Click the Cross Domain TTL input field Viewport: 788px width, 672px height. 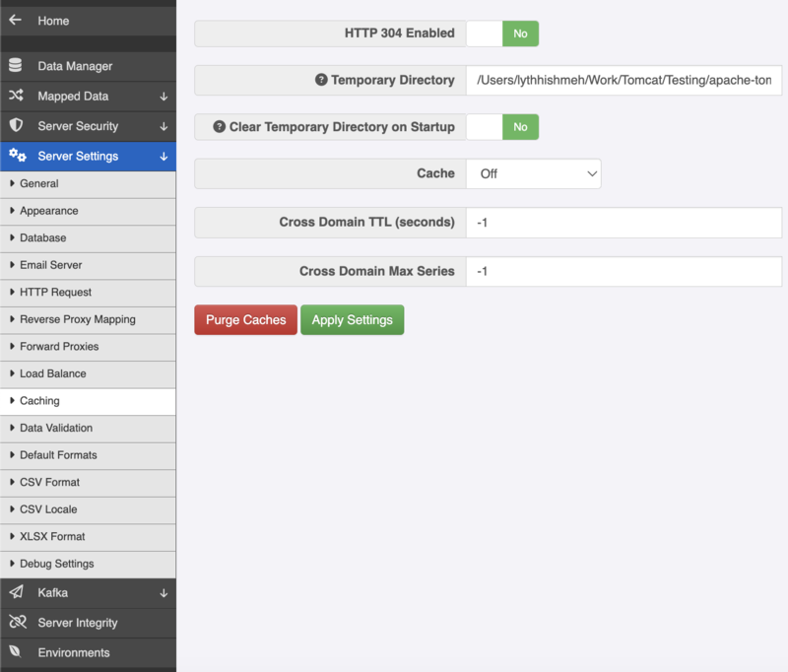coord(621,222)
